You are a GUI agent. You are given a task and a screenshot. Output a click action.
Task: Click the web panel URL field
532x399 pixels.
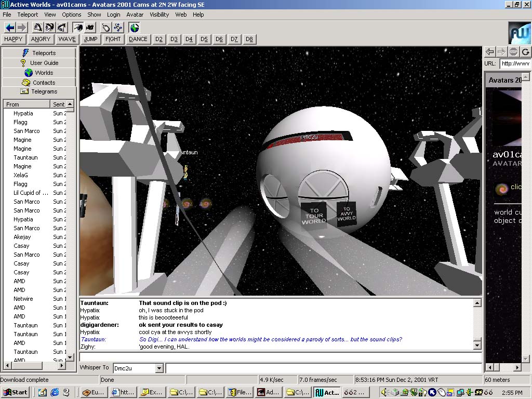tap(515, 63)
